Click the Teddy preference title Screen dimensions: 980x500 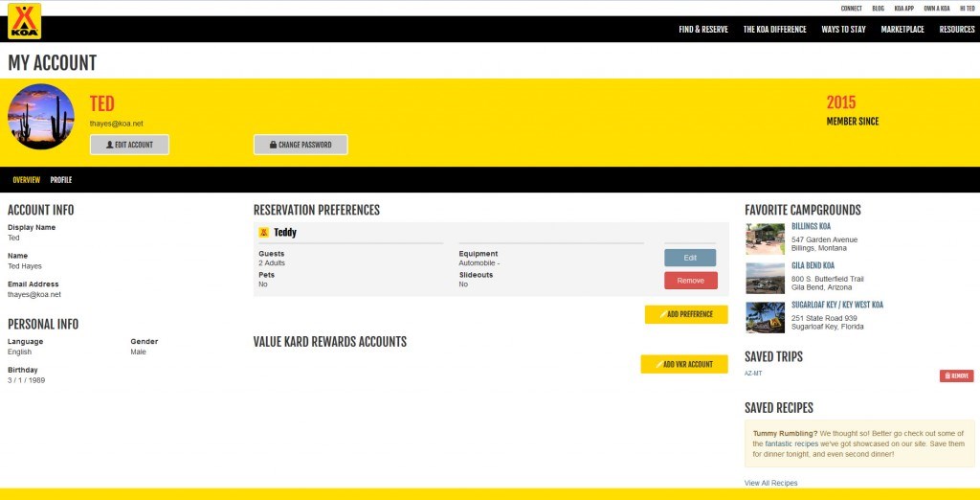285,233
